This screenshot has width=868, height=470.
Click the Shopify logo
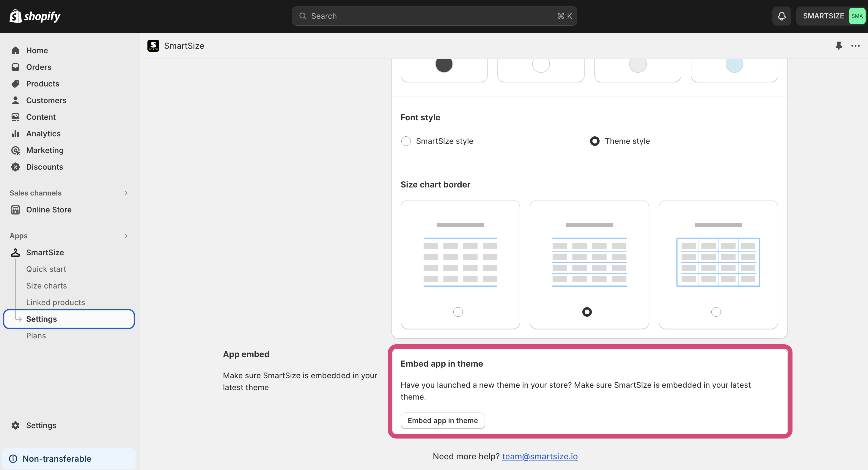(x=35, y=16)
